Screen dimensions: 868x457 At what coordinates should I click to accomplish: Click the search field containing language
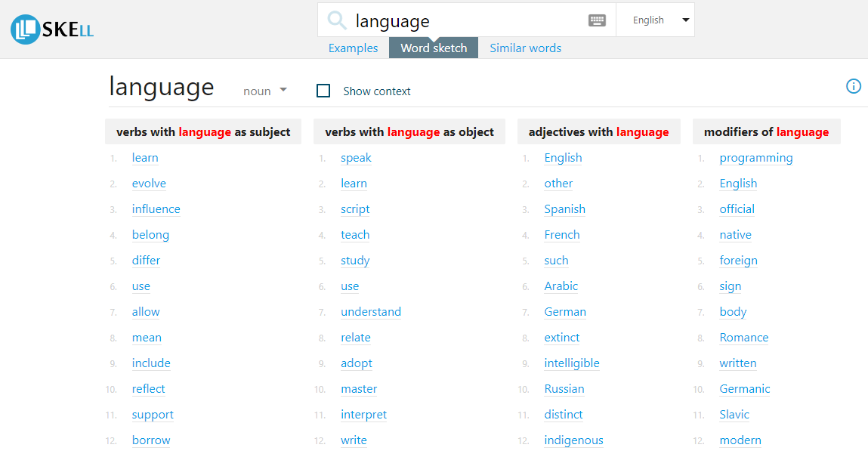pyautogui.click(x=467, y=20)
